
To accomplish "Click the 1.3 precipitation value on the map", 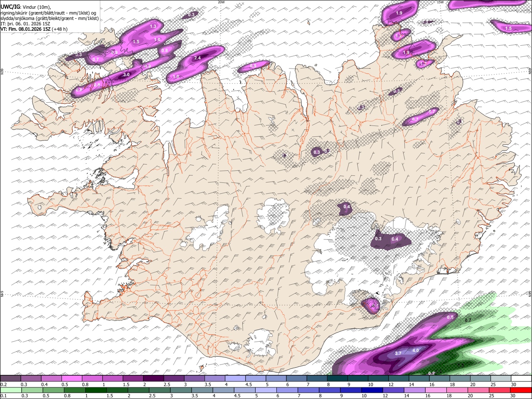I will point(153,26).
